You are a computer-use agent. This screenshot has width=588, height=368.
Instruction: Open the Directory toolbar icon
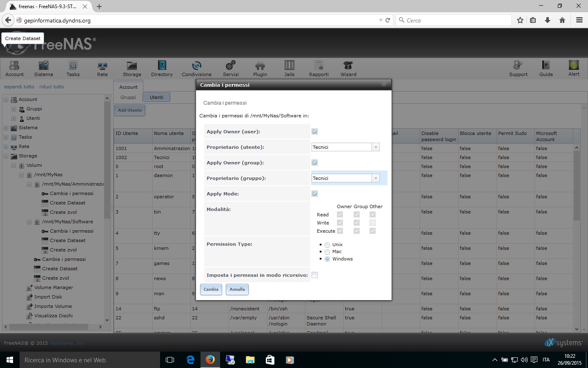pyautogui.click(x=162, y=68)
